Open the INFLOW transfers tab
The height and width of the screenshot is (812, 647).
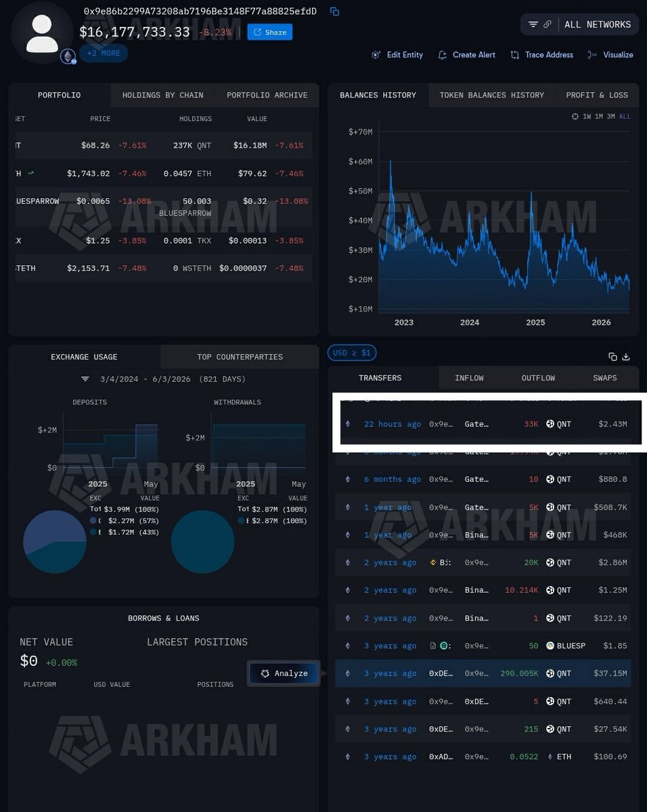pyautogui.click(x=469, y=378)
